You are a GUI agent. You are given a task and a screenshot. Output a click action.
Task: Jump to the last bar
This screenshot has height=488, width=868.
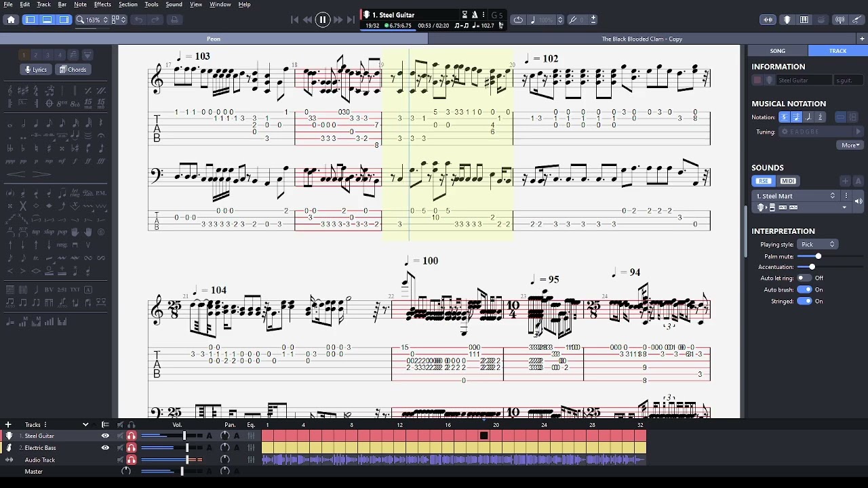coord(351,20)
